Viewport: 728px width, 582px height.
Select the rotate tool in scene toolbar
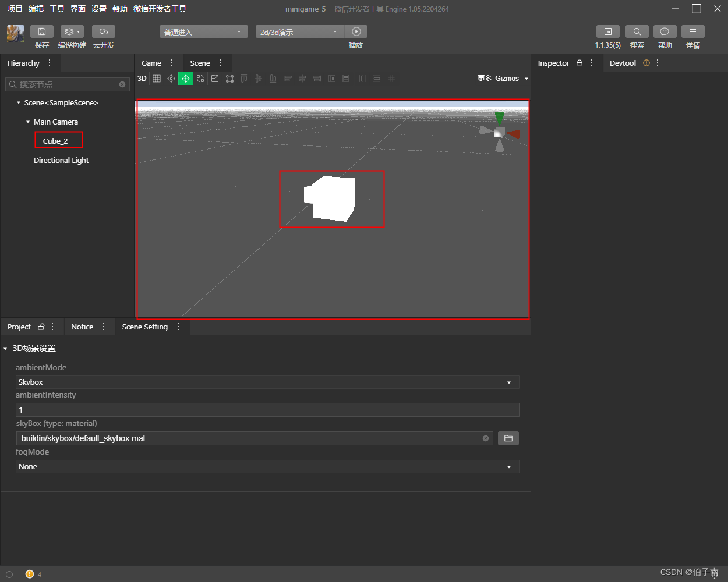[x=200, y=79]
